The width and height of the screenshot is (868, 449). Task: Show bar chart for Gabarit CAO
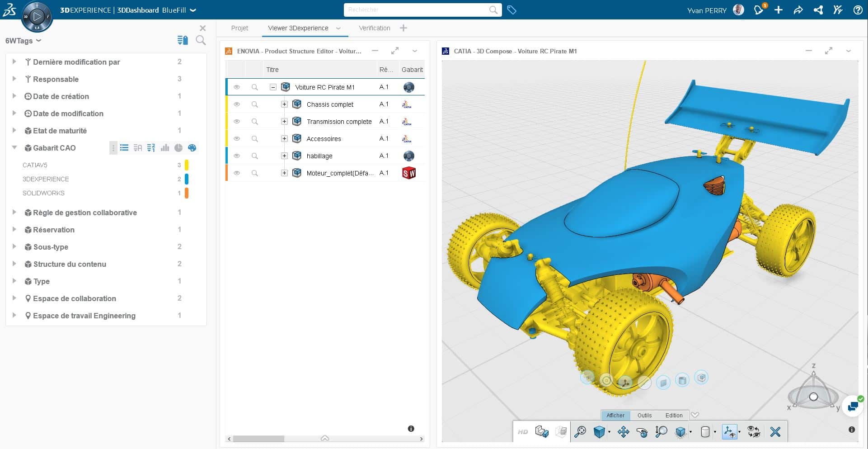tap(165, 148)
